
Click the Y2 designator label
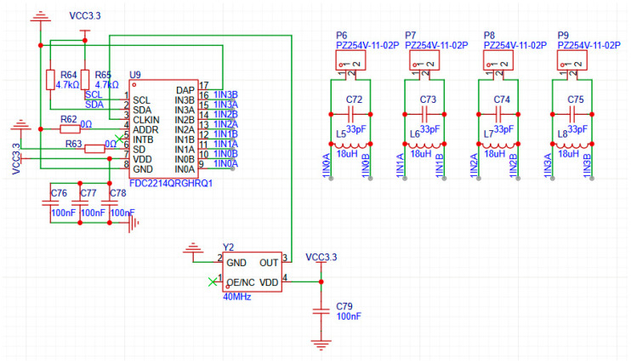(228, 247)
